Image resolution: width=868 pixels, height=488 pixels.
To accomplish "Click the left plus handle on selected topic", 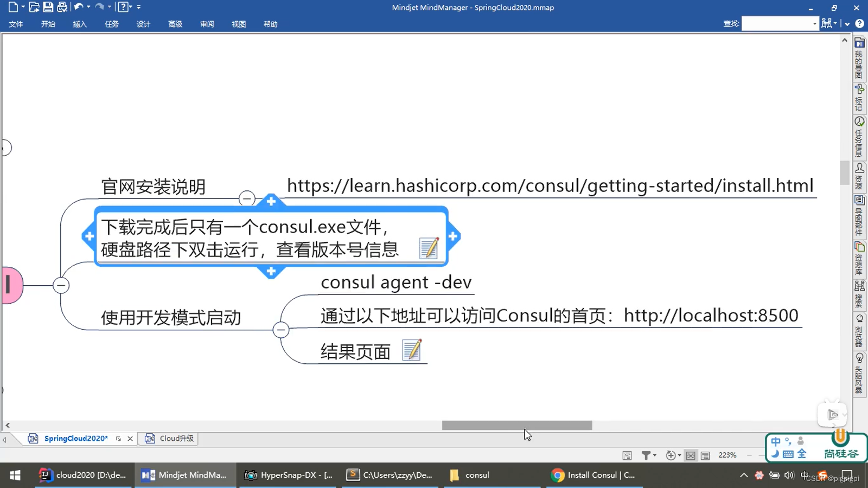I will [x=90, y=236].
